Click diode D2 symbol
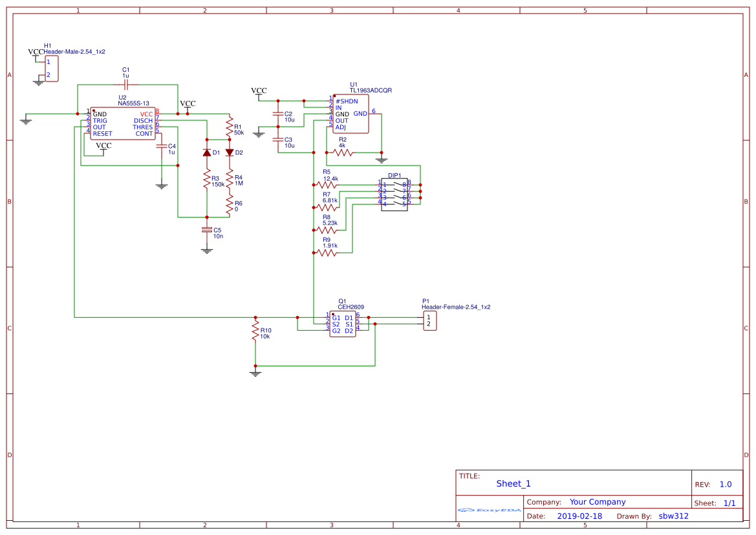Viewport: 756px width, 535px height. (x=229, y=153)
